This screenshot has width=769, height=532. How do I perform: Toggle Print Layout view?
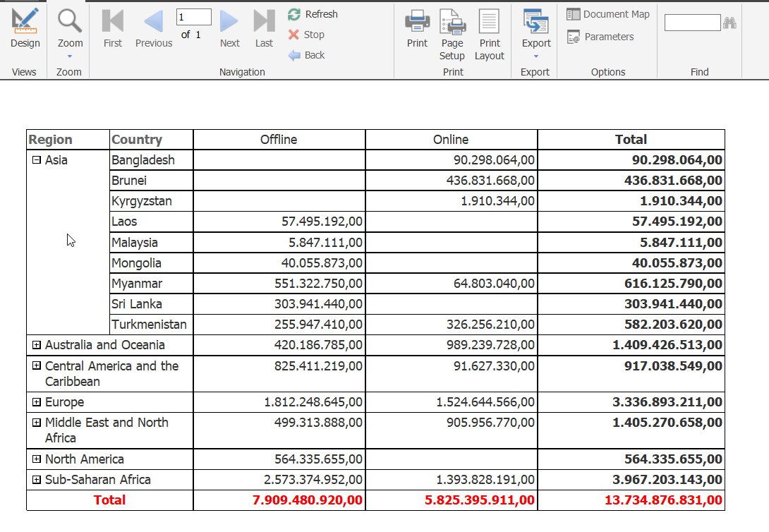pos(490,34)
